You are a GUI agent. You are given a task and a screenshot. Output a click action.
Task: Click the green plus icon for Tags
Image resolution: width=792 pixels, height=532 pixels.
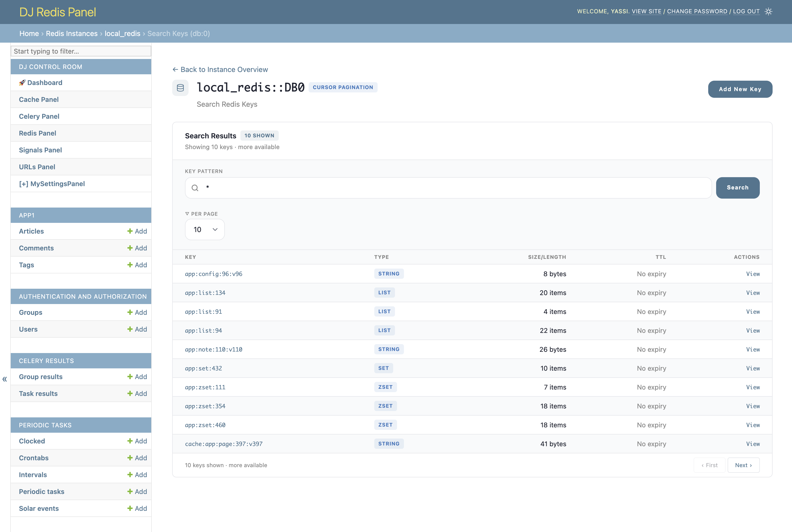(130, 265)
